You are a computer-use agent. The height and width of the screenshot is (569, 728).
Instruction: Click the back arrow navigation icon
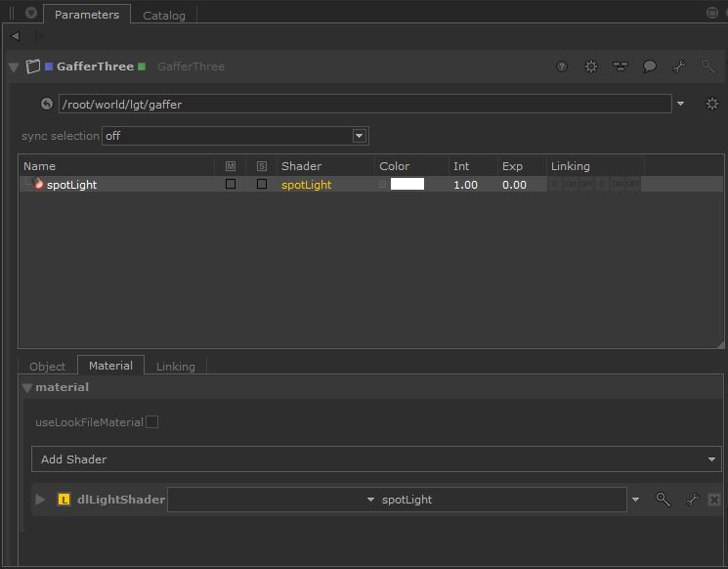coord(16,36)
